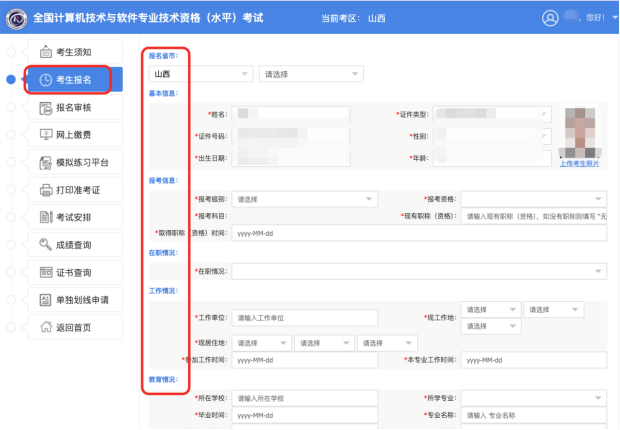
Task: Click the exam site logo in header
Action: click(x=17, y=18)
